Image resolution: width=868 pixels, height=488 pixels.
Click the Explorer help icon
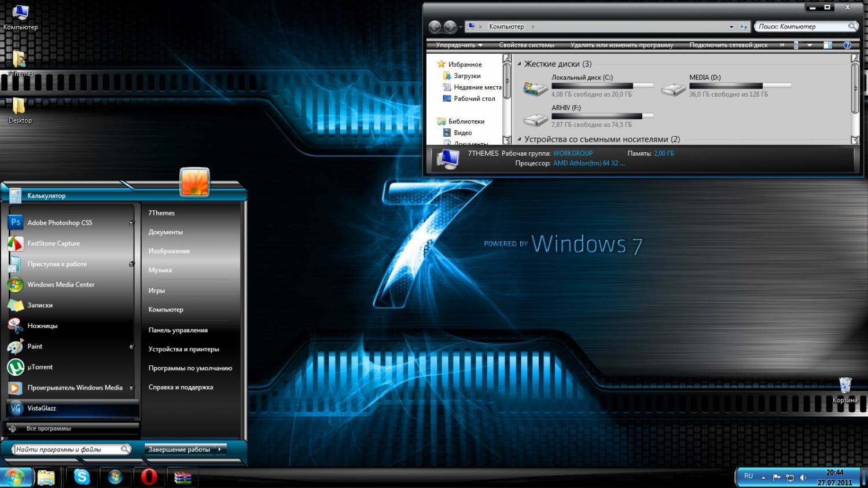pos(847,45)
